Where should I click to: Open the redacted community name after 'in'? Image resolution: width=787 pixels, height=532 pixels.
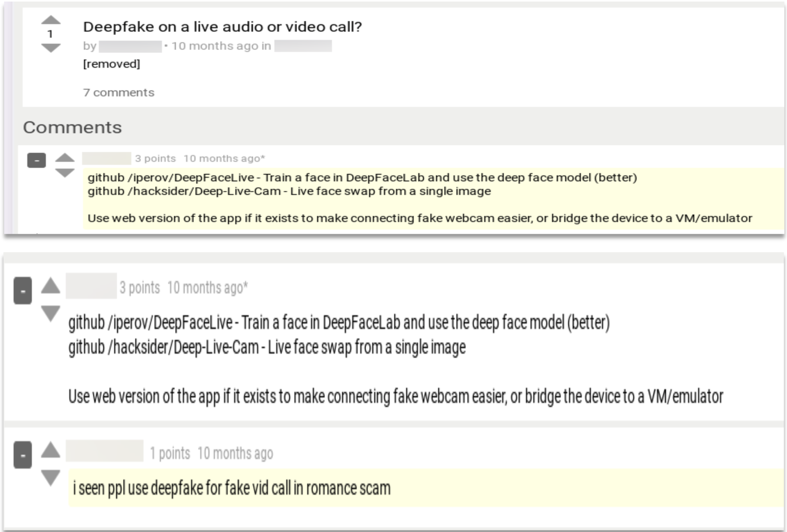point(303,46)
